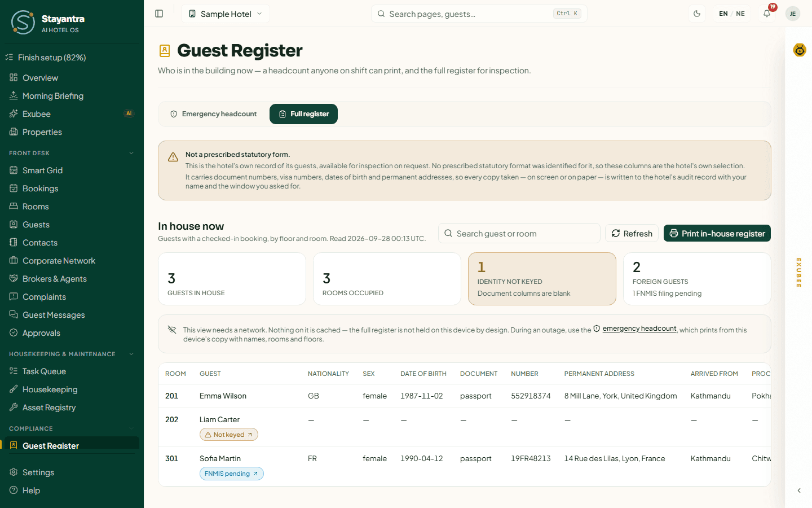Image resolution: width=812 pixels, height=508 pixels.
Task: Select the Full register tab
Action: click(x=303, y=114)
